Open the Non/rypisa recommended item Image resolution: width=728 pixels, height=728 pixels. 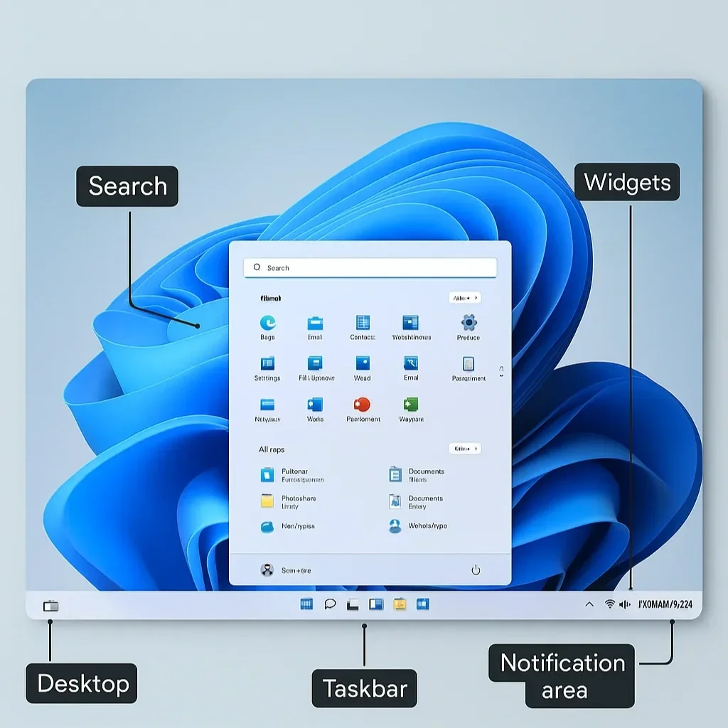tap(288, 527)
